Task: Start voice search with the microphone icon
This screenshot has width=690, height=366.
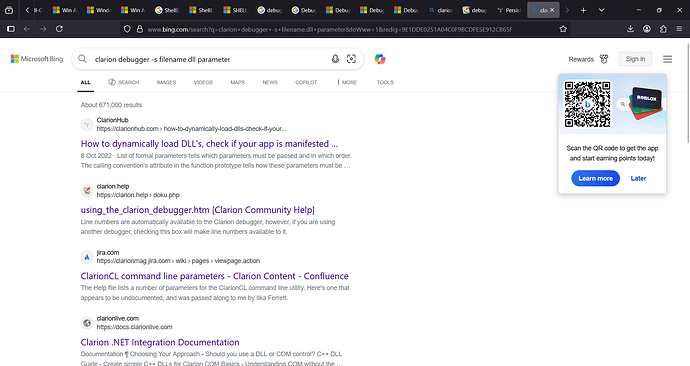Action: [335, 59]
